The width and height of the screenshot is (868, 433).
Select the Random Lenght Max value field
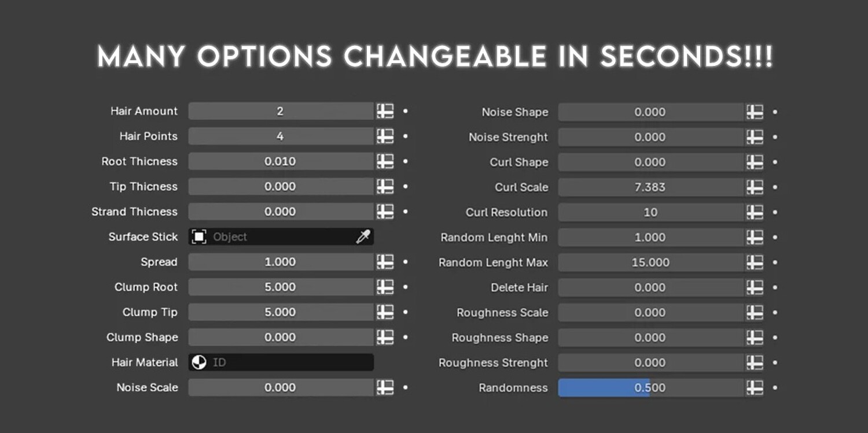coord(650,262)
